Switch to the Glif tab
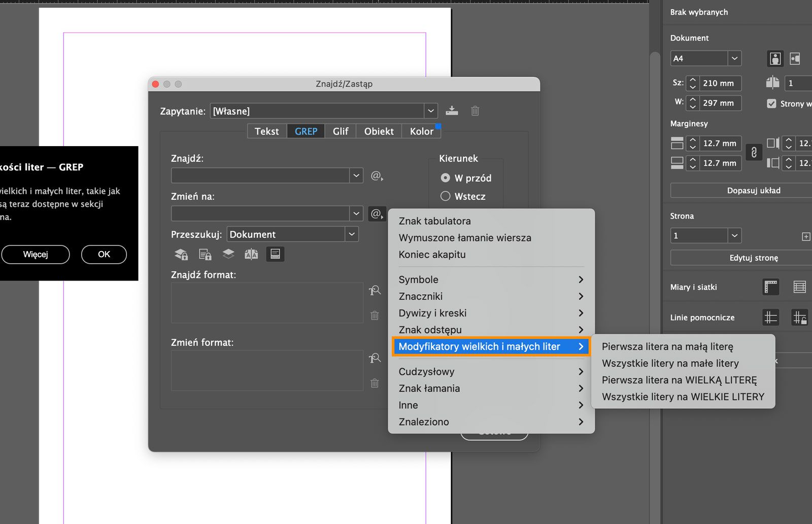This screenshot has width=812, height=524. click(341, 131)
